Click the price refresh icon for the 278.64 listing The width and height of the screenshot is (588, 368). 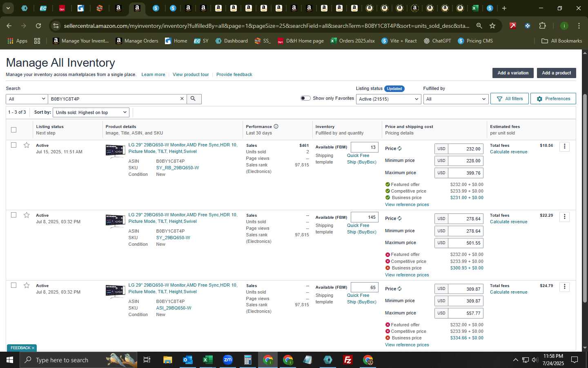point(399,218)
